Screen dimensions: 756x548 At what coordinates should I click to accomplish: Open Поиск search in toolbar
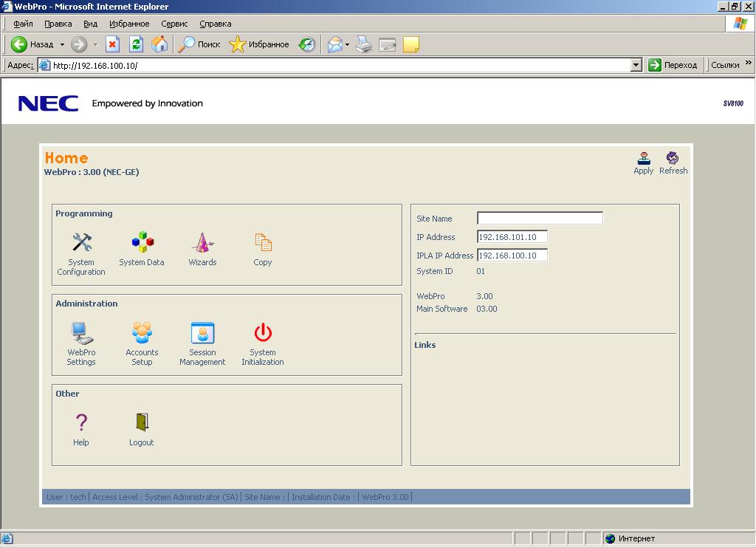point(199,44)
